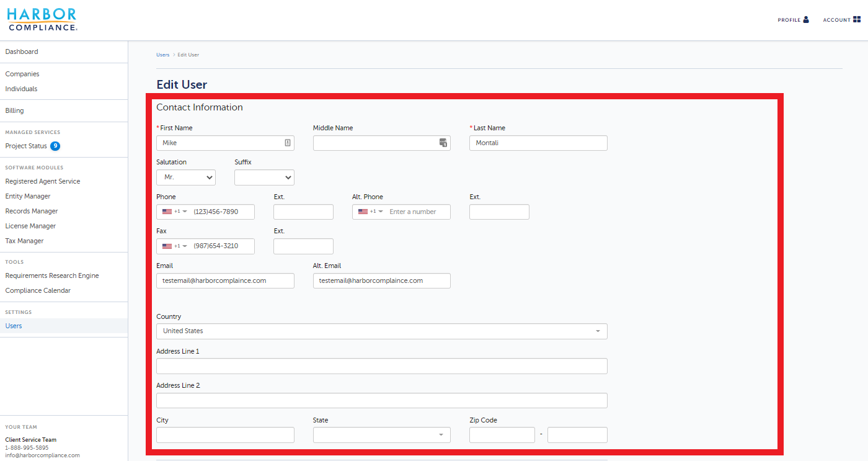Open the Phone country flag selector
868x461 pixels.
point(174,212)
